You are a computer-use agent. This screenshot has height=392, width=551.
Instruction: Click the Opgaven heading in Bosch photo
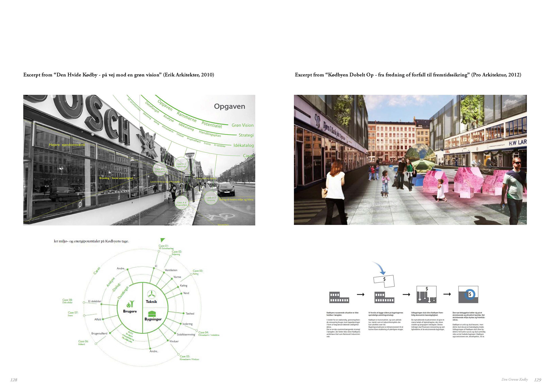(229, 106)
